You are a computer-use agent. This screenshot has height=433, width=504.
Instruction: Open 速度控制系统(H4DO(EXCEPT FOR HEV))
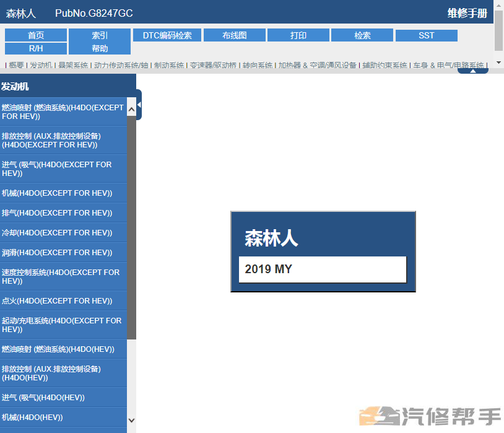(x=63, y=277)
